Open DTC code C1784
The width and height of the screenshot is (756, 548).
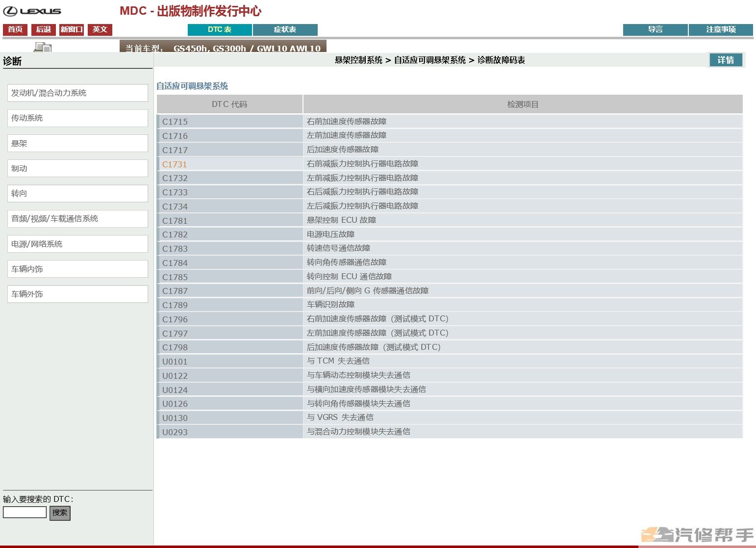175,263
